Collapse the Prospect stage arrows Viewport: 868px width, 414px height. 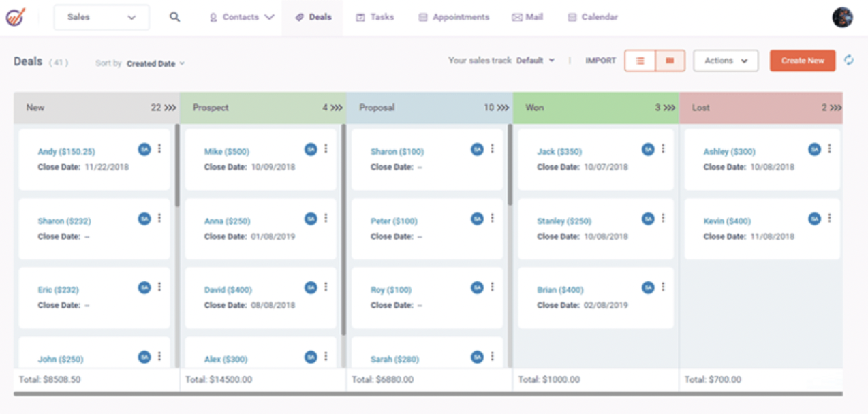click(x=337, y=108)
